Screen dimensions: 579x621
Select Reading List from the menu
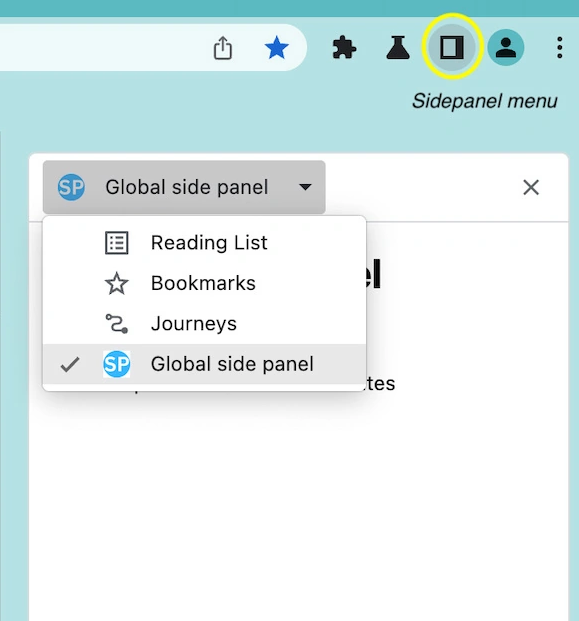pos(204,242)
